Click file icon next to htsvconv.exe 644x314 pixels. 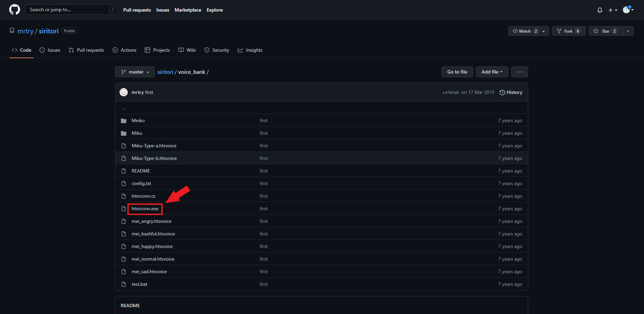(124, 209)
